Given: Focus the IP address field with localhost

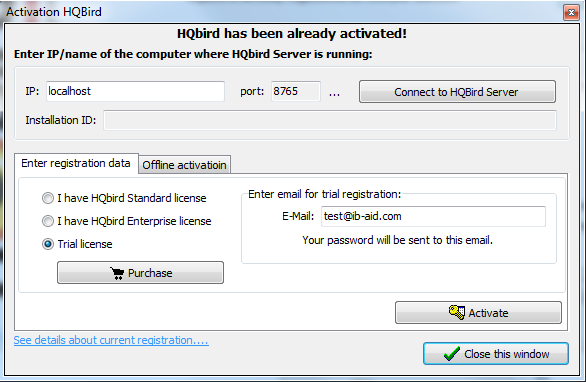Looking at the screenshot, I should (135, 91).
